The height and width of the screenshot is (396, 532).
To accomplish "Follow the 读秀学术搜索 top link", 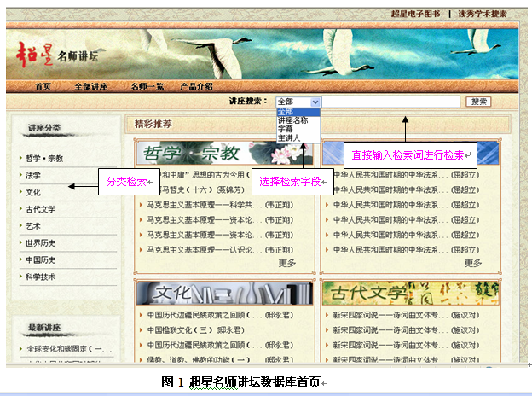I will tap(483, 14).
